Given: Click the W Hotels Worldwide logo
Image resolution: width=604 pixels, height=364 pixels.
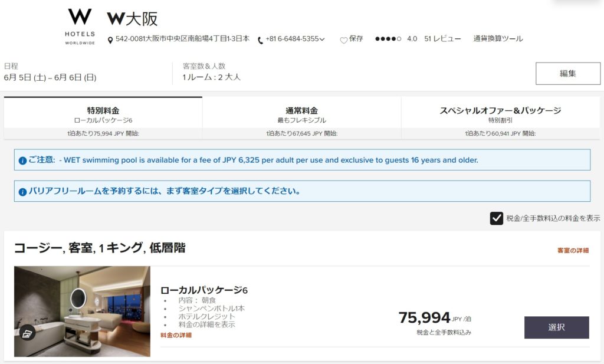Looking at the screenshot, I should tap(80, 27).
